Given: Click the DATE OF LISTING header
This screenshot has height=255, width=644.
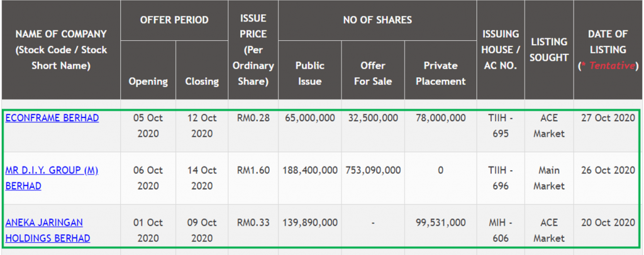Looking at the screenshot, I should coord(608,50).
